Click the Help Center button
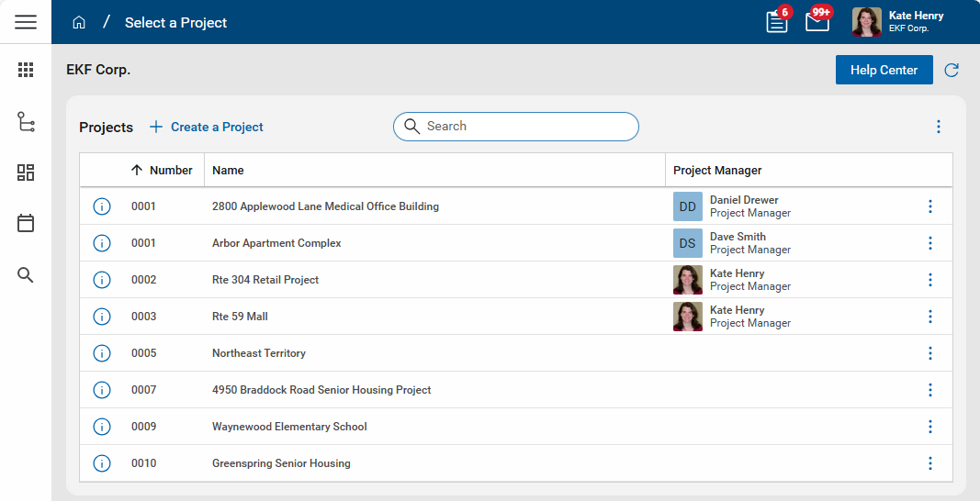This screenshot has height=501, width=980. 884,70
